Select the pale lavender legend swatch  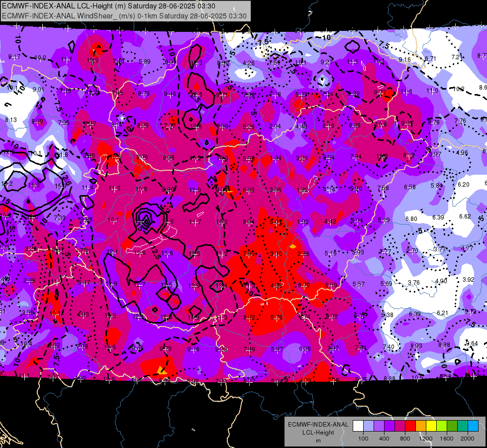pos(368,426)
